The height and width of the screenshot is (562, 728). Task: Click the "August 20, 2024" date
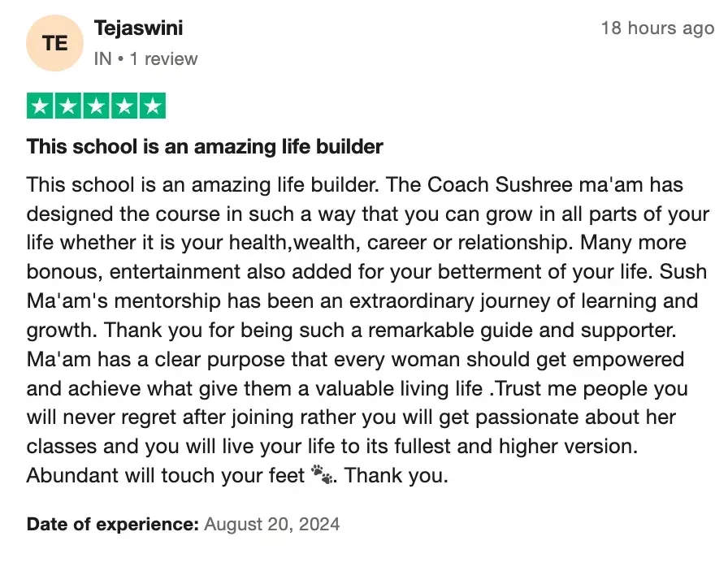pos(271,524)
